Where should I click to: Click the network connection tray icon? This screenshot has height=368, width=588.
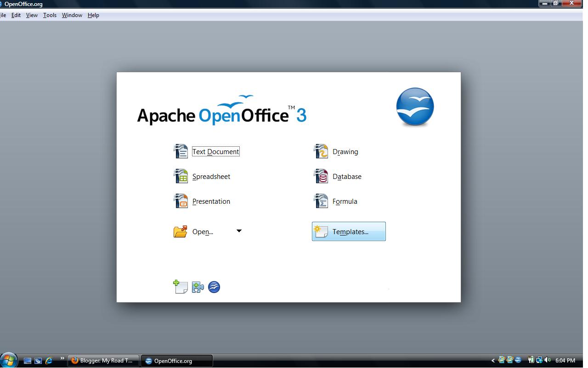(x=539, y=360)
